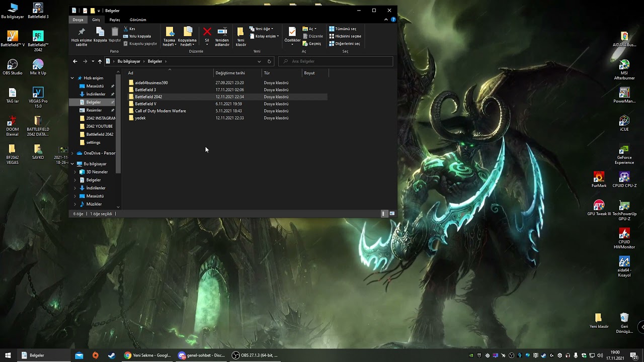Open iCUE desktop shortcut
644x362 pixels.
(624, 123)
